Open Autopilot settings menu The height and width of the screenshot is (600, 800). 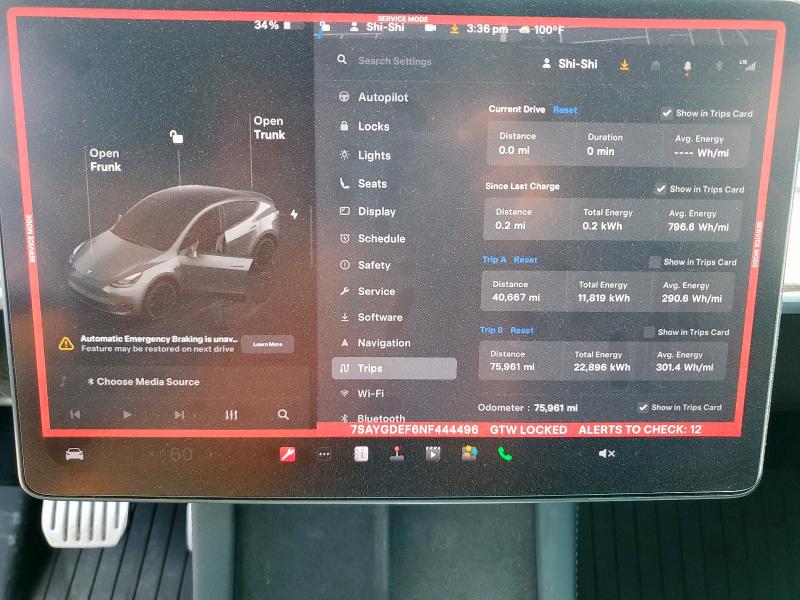click(x=373, y=97)
